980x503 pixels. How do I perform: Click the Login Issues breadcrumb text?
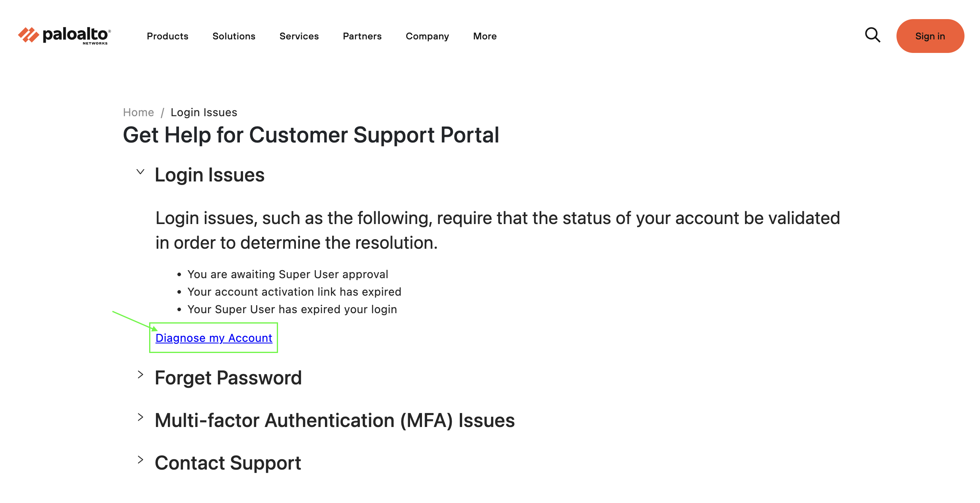click(204, 113)
